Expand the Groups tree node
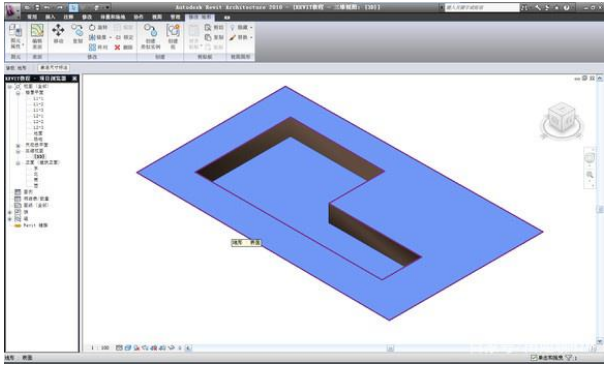 (x=10, y=219)
